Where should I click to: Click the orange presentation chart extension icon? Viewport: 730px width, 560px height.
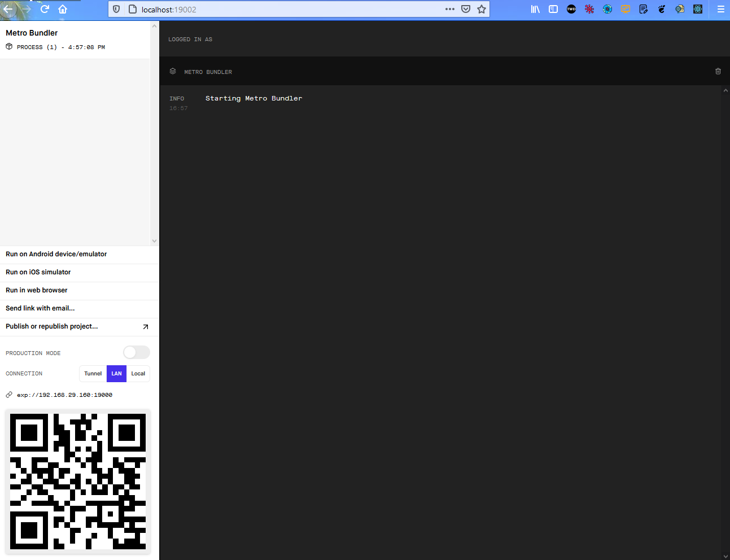(x=626, y=9)
